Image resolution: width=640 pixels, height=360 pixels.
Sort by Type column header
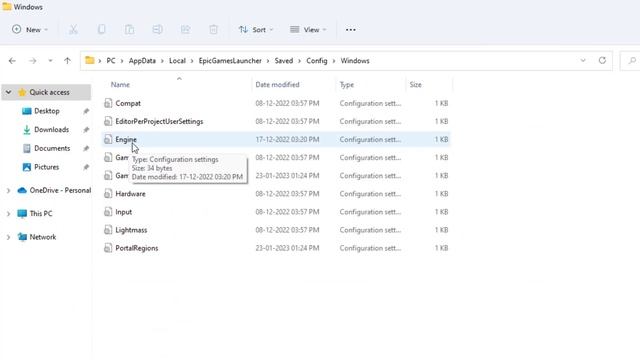tap(347, 84)
